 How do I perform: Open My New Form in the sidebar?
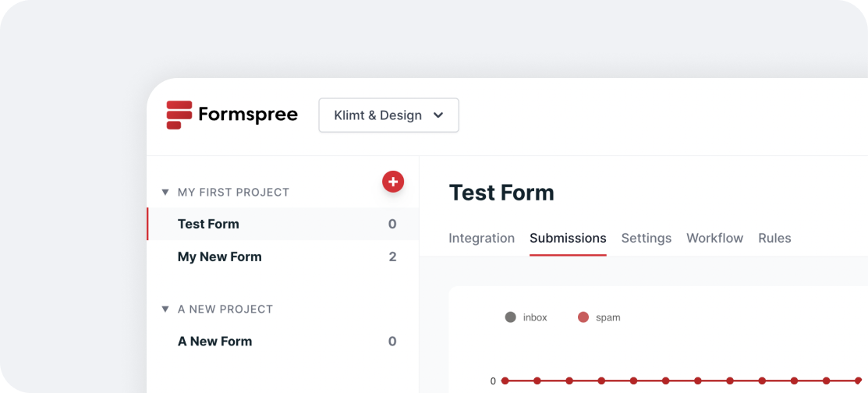click(x=219, y=257)
